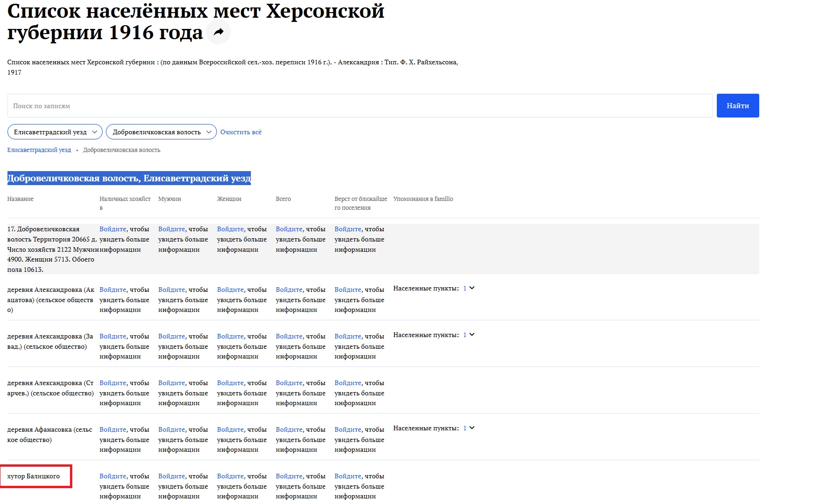This screenshot has width=832, height=504.
Task: Open the Добровеличковская волость filter dropdown
Action: click(161, 132)
